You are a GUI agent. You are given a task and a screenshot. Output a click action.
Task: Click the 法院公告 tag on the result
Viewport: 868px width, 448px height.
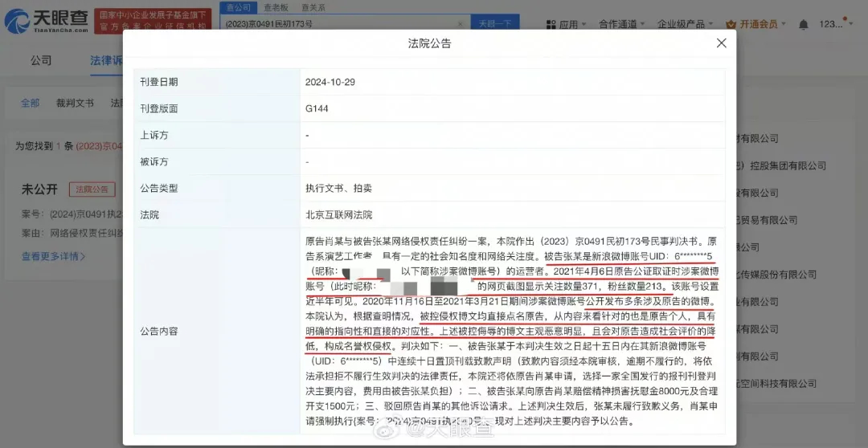(91, 189)
